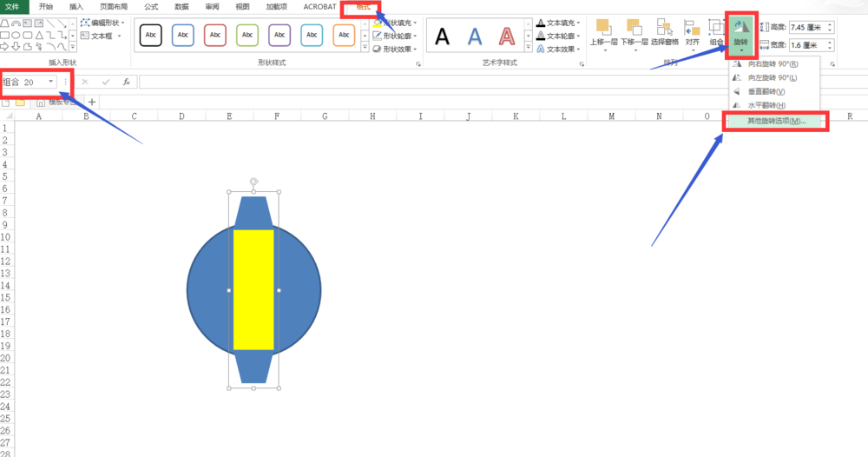Choose 向右旋转 90° from the rotate menu
This screenshot has width=868, height=457.
pyautogui.click(x=773, y=64)
